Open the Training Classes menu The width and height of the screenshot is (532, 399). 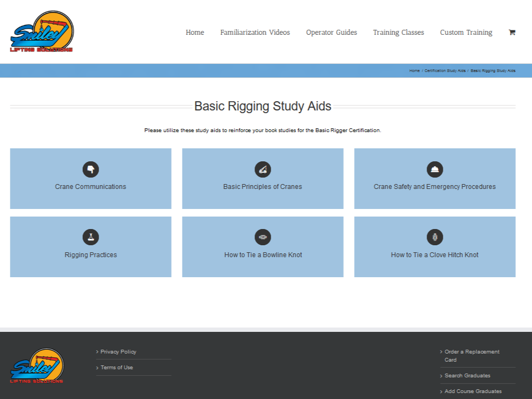click(x=398, y=32)
